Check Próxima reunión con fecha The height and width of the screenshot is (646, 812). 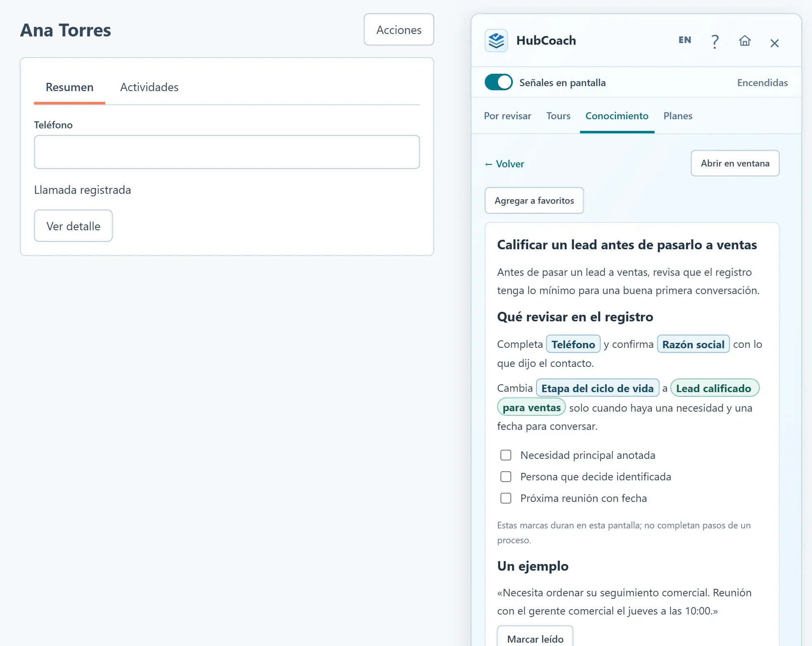pos(506,498)
